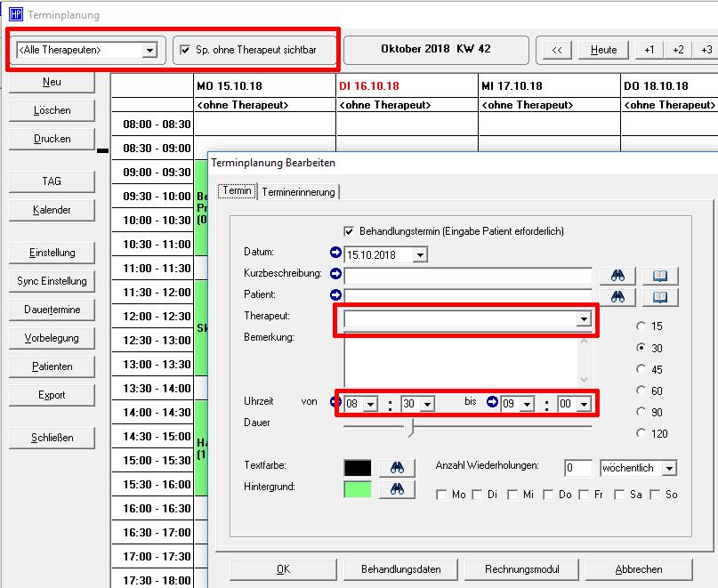Click book icon next to Kurzbeschreibung field
Screen dimensions: 718x588
(x=659, y=276)
